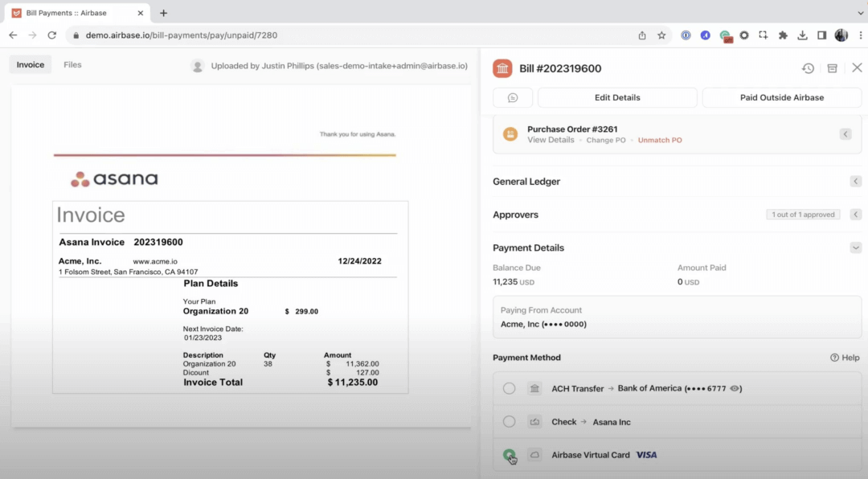Viewport: 868px width, 479px height.
Task: Bookmark this page with the star
Action: [x=661, y=35]
